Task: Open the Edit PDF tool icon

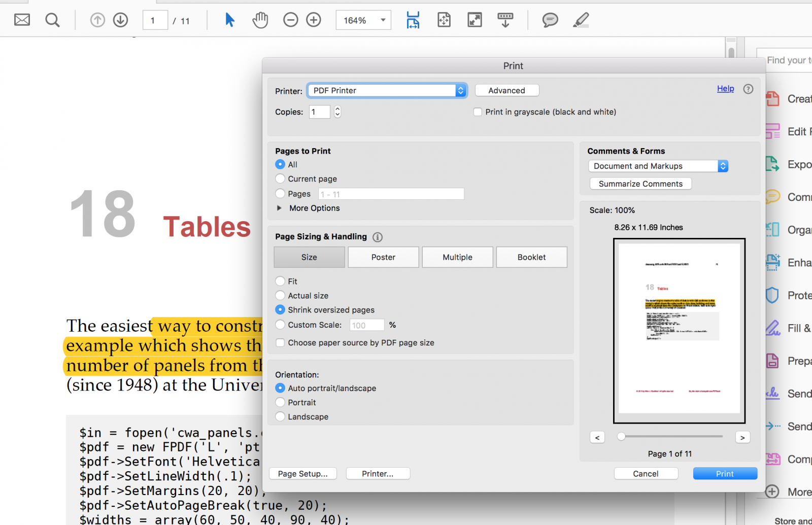Action: click(772, 131)
